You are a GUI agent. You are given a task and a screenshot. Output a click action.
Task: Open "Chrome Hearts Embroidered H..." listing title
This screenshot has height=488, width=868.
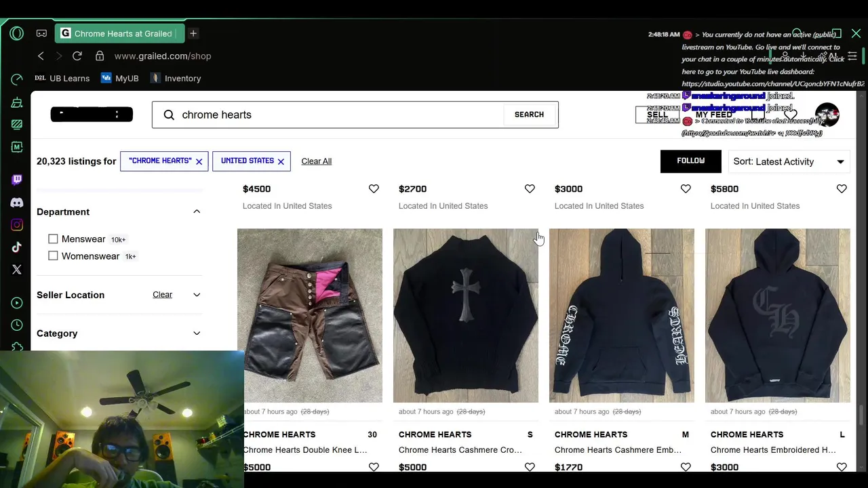pos(773,450)
